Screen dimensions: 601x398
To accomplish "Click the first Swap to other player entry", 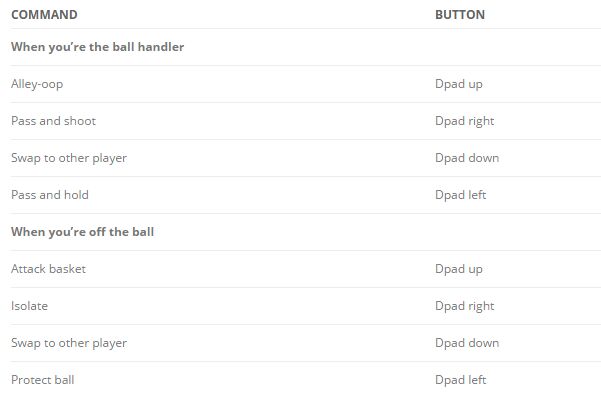I will tap(69, 158).
